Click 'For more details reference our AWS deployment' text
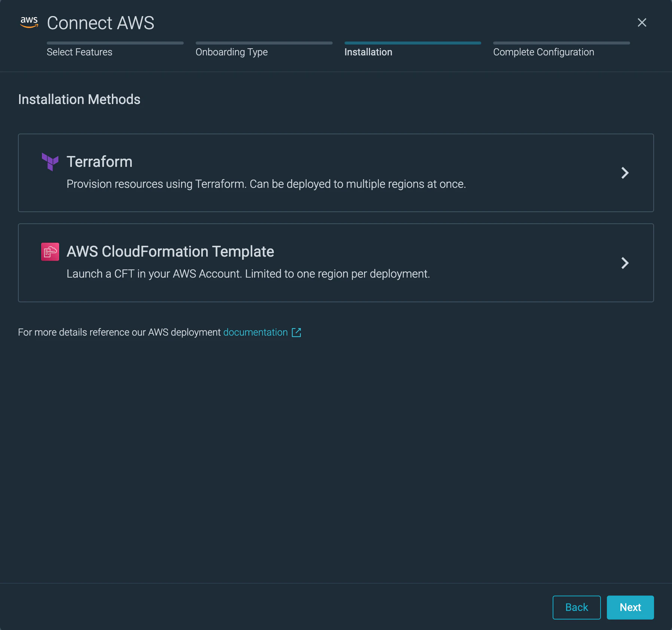Viewport: 672px width, 630px height. point(119,332)
